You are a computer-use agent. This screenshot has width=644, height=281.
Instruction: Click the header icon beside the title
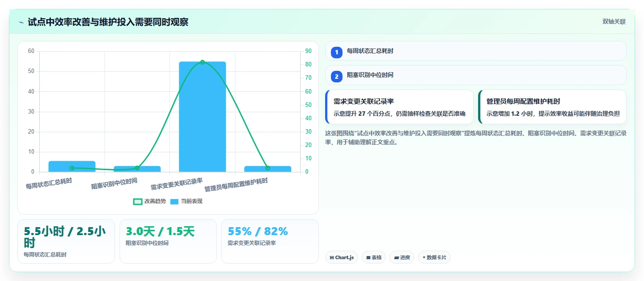click(x=21, y=22)
